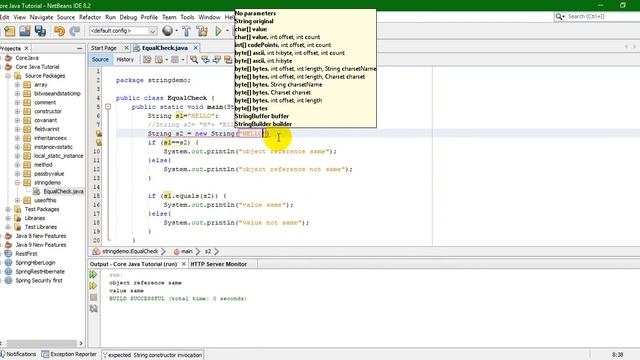Switch to HTTP Server Monitor tab

pos(218,264)
